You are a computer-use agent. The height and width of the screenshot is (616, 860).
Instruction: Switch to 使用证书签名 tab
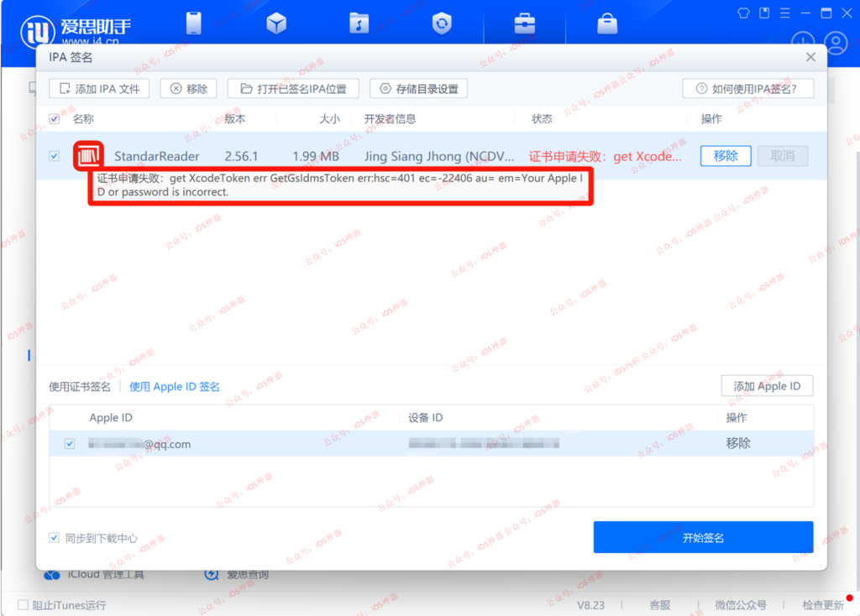click(80, 386)
